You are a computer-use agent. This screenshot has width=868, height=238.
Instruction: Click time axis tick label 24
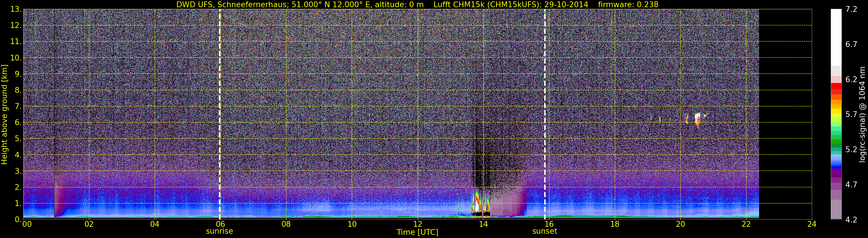pos(812,224)
